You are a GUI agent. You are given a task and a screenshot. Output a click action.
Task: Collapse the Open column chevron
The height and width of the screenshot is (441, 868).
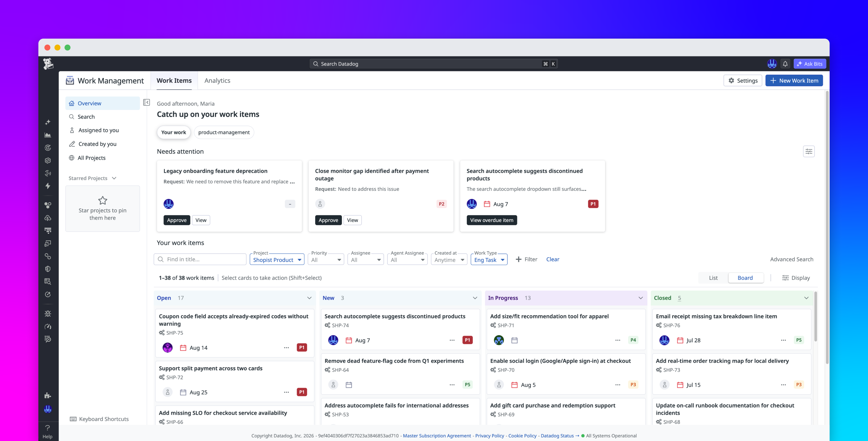point(309,298)
